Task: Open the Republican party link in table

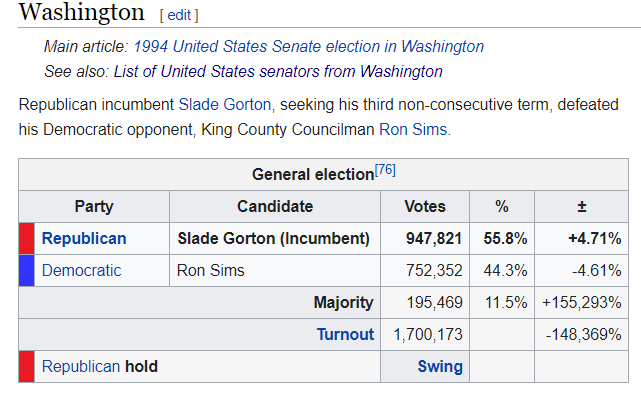Action: [x=84, y=239]
